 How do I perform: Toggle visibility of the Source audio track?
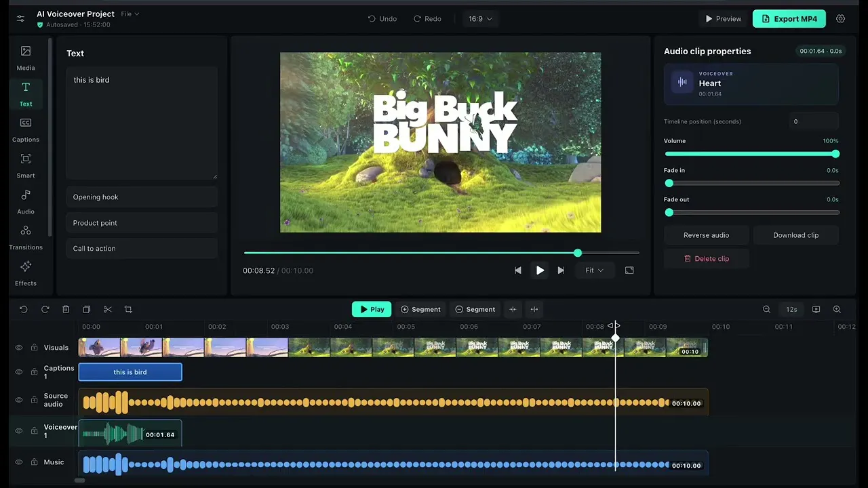coord(19,401)
